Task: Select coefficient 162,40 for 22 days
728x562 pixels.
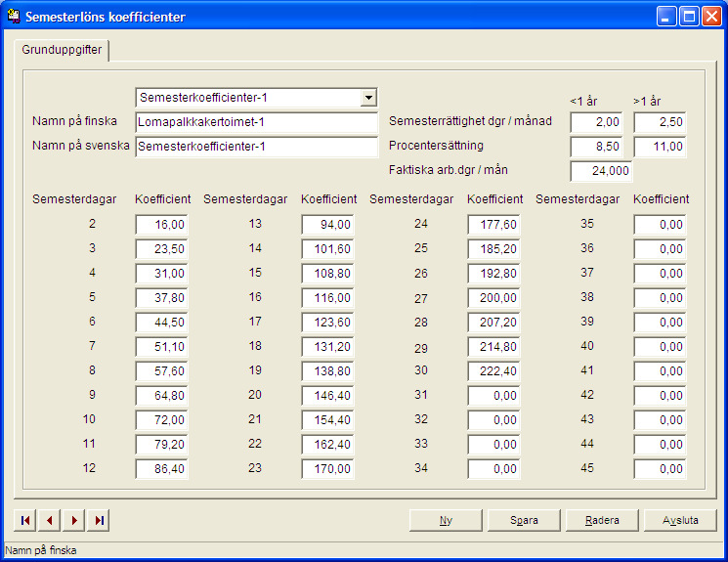Action: click(x=327, y=445)
